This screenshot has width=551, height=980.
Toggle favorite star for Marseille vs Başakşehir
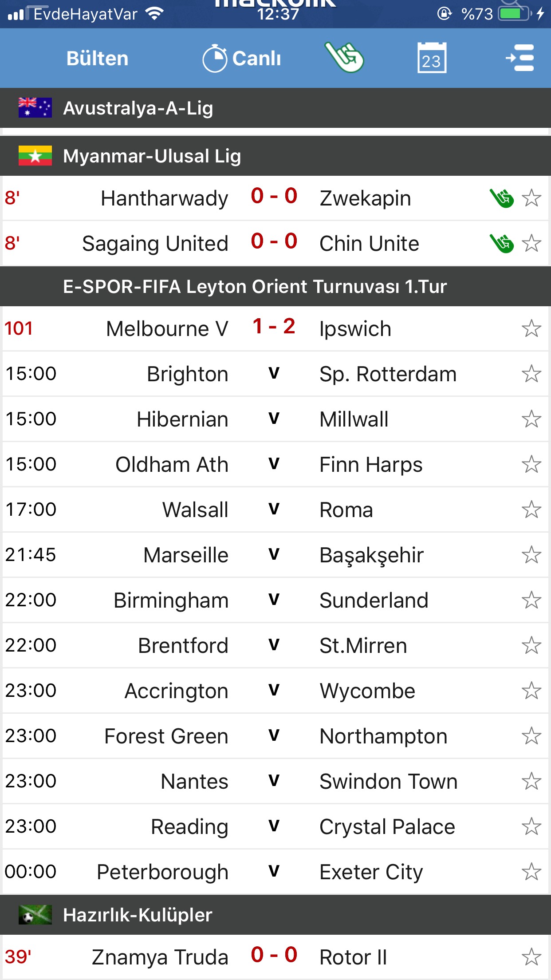(x=531, y=555)
